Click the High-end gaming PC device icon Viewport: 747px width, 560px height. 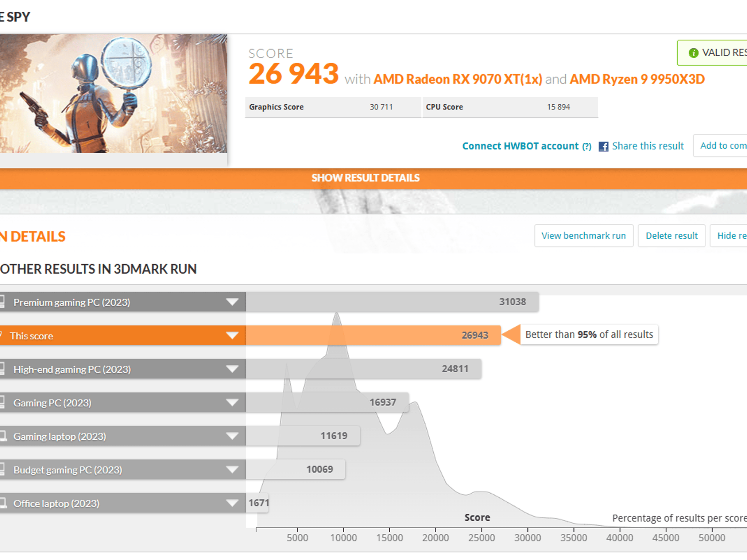tap(2, 369)
